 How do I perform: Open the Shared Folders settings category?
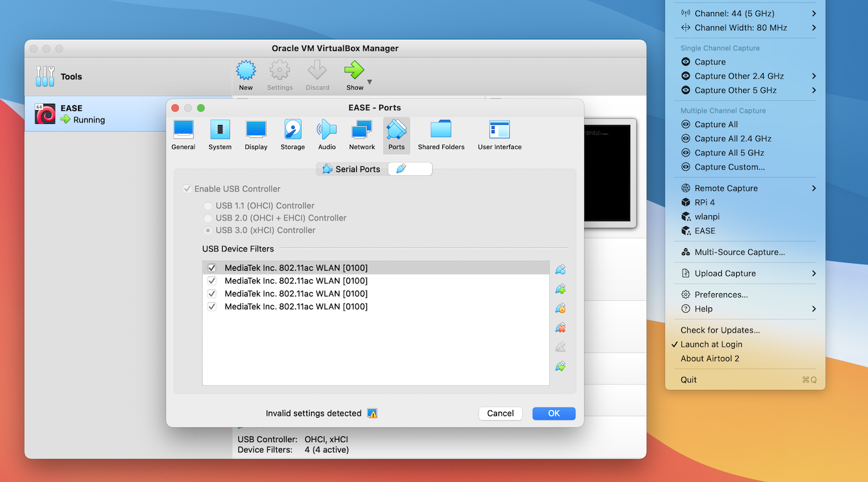point(441,135)
